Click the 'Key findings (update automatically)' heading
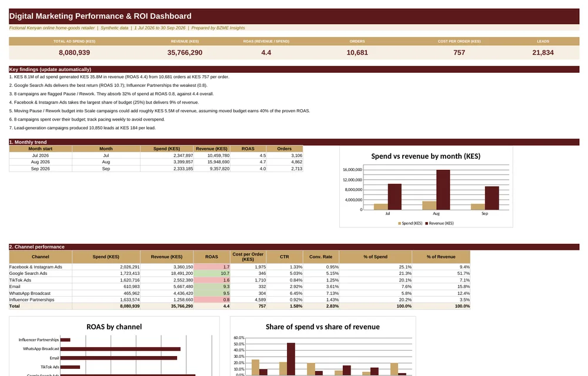 (x=50, y=69)
